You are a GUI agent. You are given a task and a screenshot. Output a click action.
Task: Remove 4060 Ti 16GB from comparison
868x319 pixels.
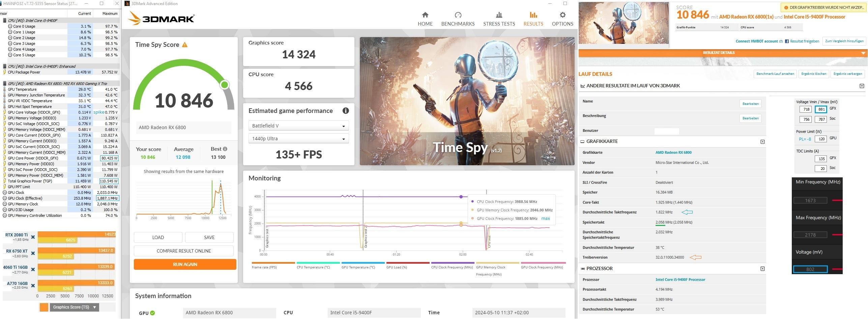tap(33, 269)
